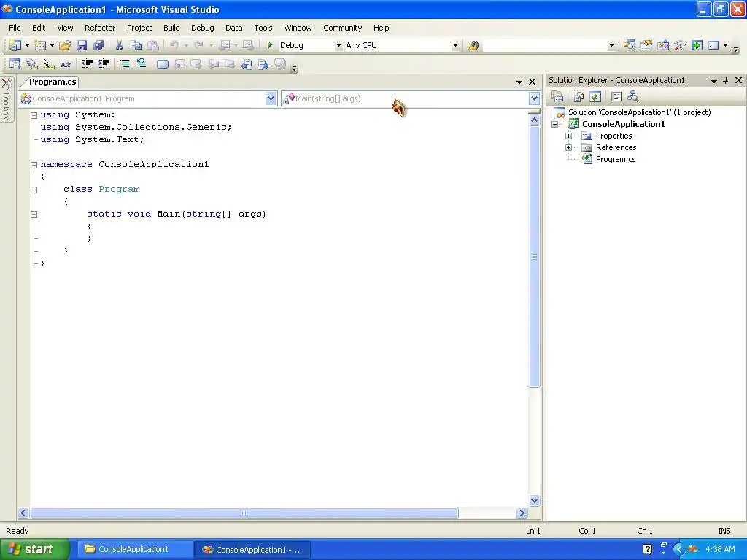Click the Increase Line Indent icon
Viewport: 747px width, 560px height.
[x=104, y=64]
